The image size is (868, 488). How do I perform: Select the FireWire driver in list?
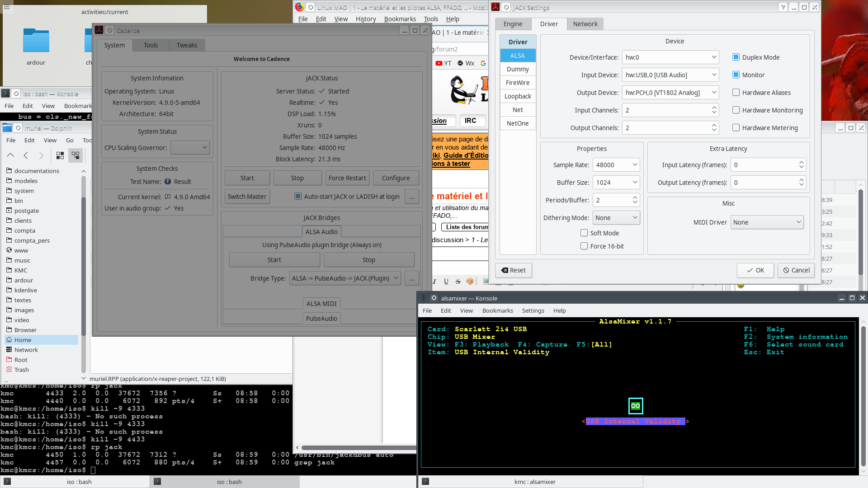[x=518, y=83]
